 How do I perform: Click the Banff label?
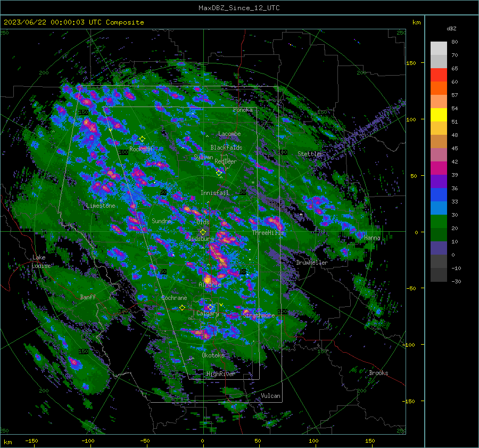pyautogui.click(x=88, y=297)
